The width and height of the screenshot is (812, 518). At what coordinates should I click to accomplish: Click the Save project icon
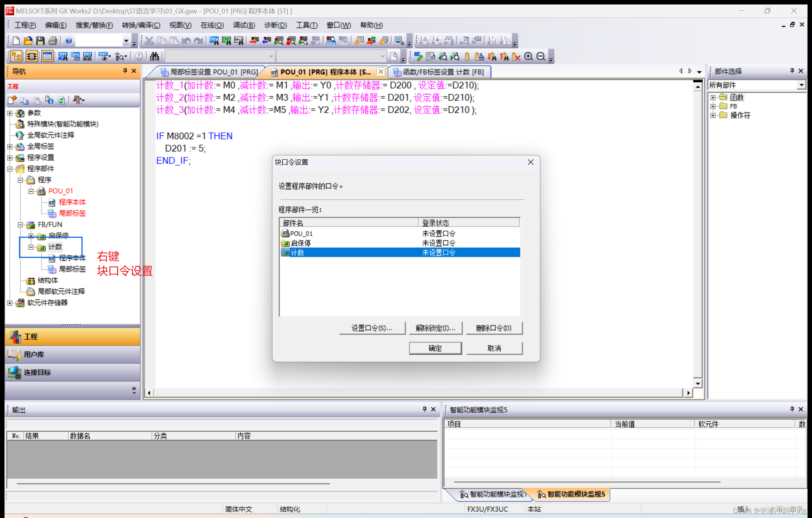coord(40,41)
